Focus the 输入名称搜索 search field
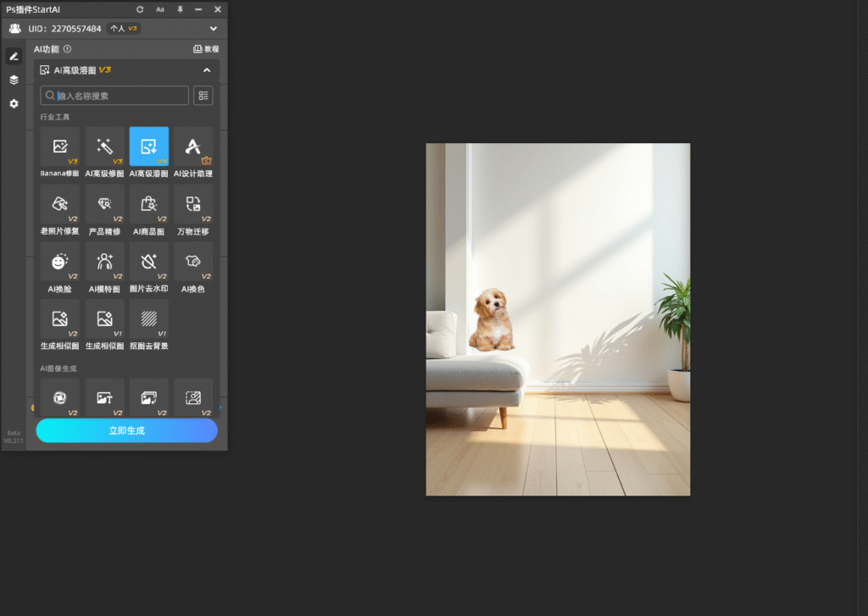The height and width of the screenshot is (616, 868). (119, 96)
